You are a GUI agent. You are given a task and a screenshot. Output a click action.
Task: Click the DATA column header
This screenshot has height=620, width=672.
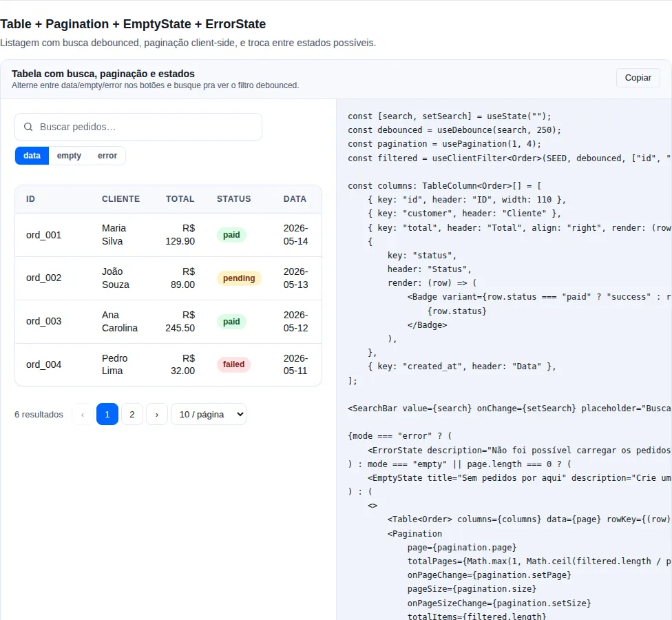click(x=295, y=199)
